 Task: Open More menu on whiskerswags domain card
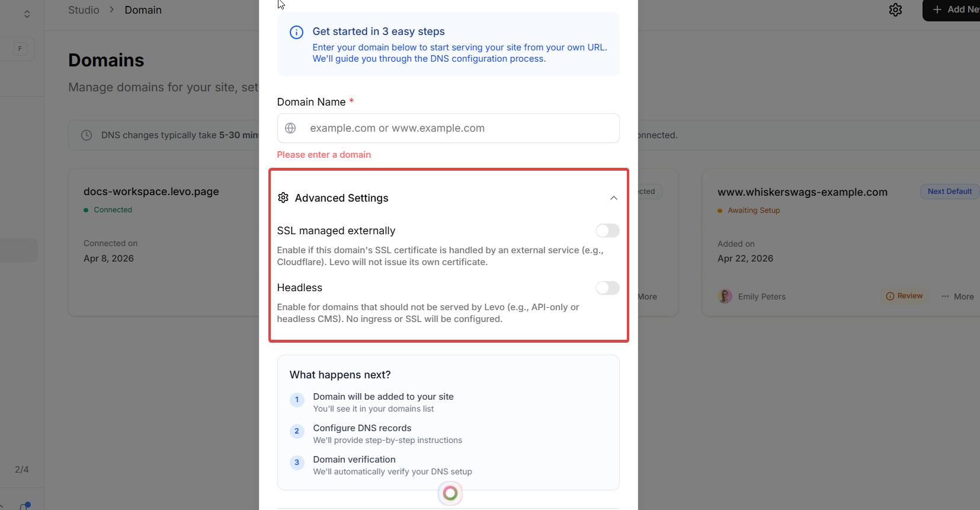(957, 297)
